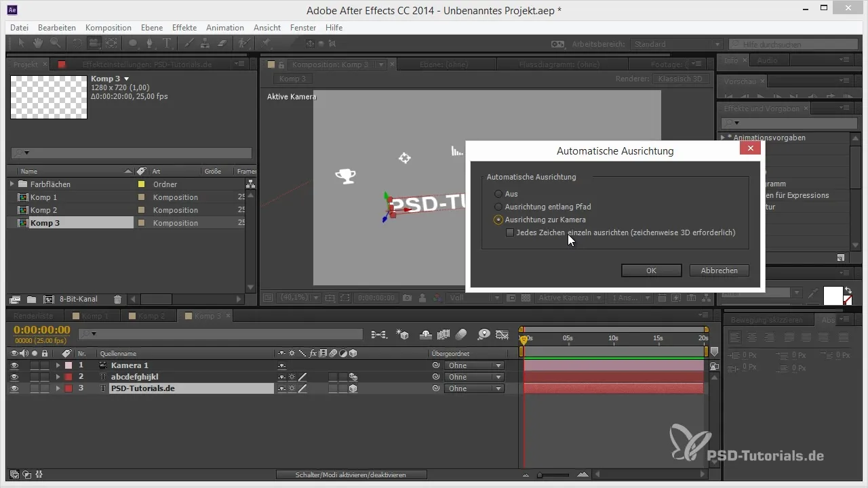Click the white fill color swatch
The image size is (868, 488).
[x=833, y=296]
